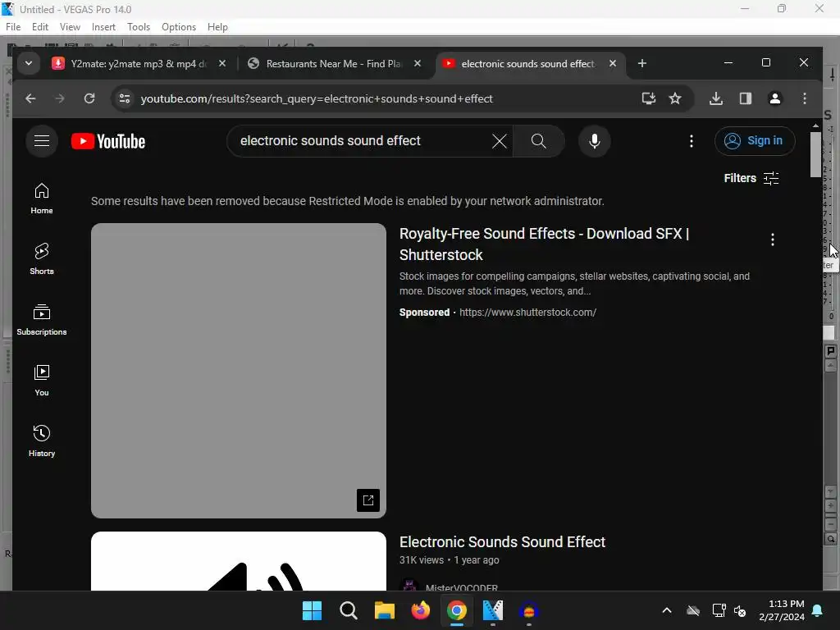The height and width of the screenshot is (630, 840).
Task: Open the You section in sidebar
Action: (42, 381)
